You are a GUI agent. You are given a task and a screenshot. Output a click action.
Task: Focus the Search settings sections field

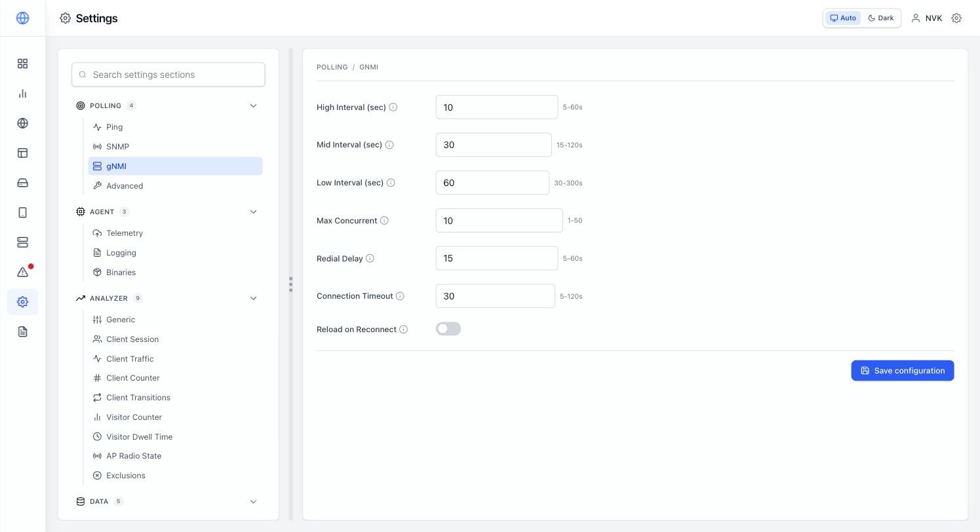coord(168,75)
